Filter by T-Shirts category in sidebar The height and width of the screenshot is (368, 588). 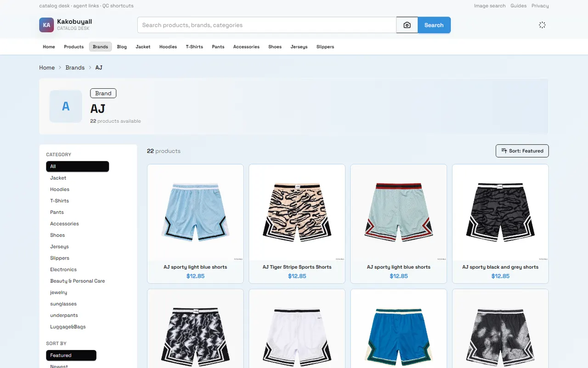click(x=60, y=201)
